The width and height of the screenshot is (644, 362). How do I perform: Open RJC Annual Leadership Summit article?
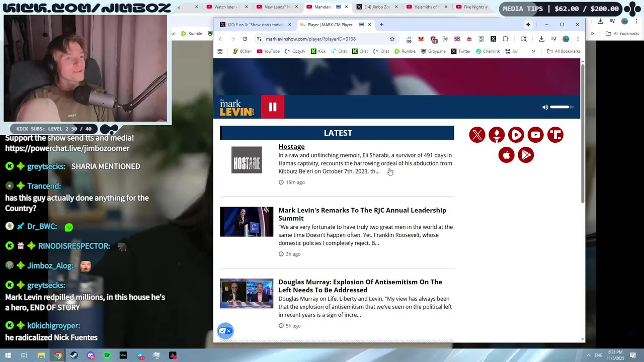tap(362, 214)
